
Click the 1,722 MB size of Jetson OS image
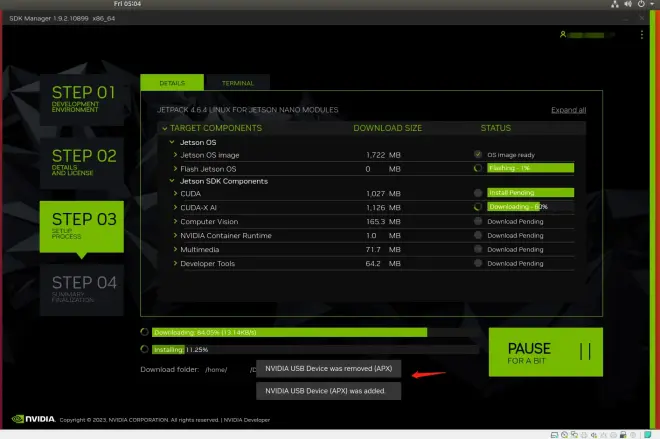(383, 155)
